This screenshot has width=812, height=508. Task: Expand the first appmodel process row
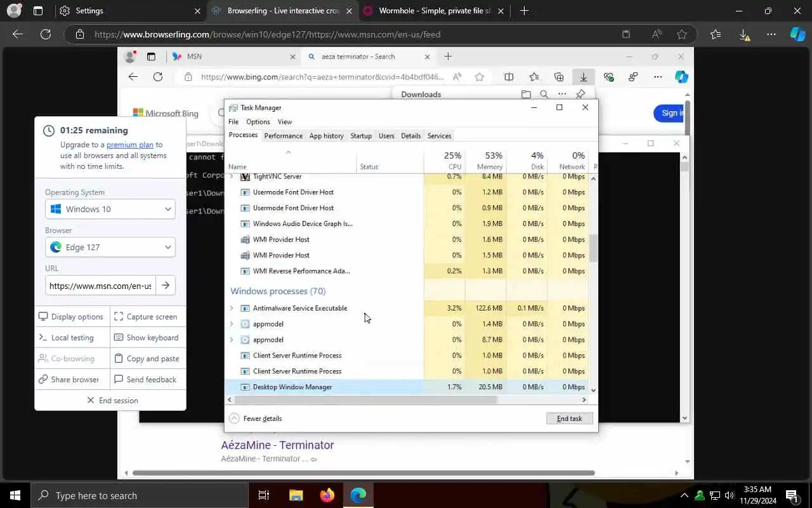231,324
